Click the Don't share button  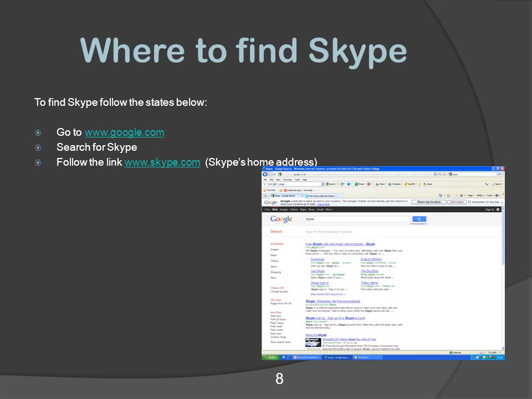click(457, 202)
